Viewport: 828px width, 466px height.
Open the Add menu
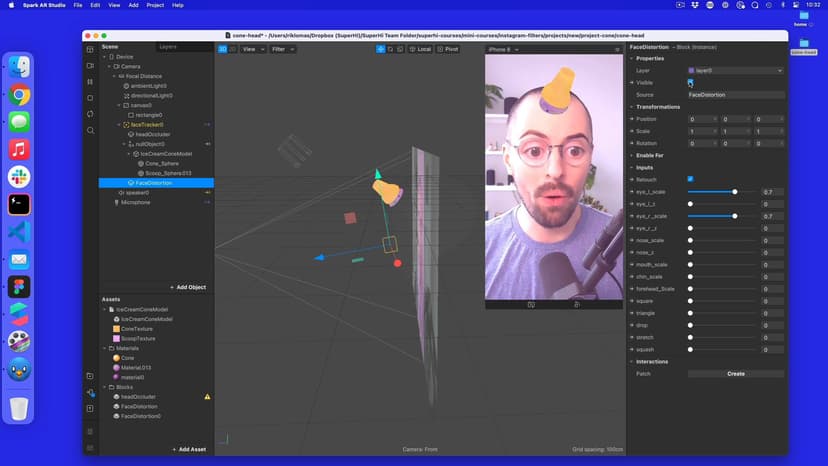134,5
